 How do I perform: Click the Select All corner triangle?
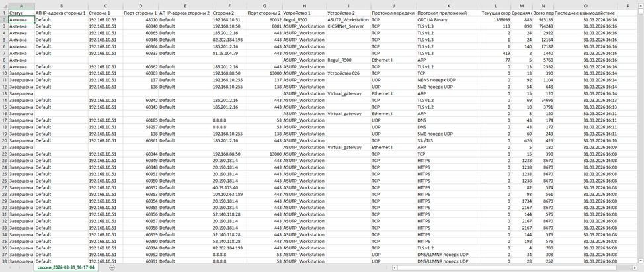click(3, 5)
